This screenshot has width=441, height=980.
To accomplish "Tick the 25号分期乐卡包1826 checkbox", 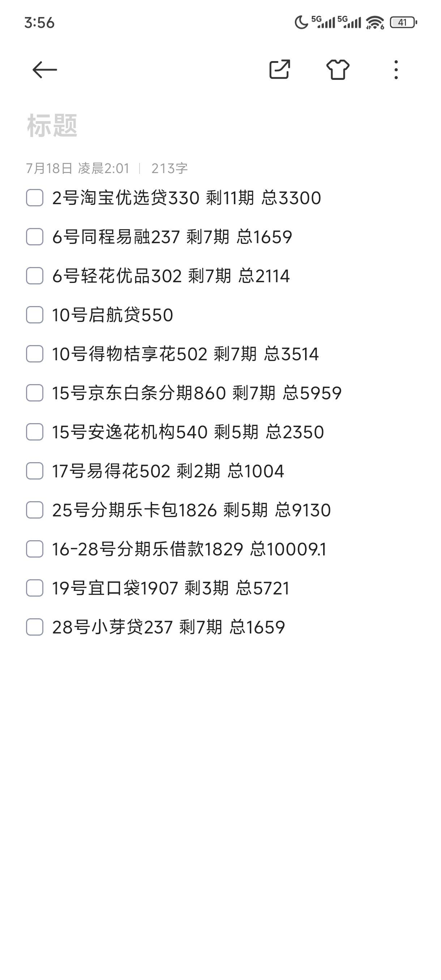I will [x=35, y=510].
